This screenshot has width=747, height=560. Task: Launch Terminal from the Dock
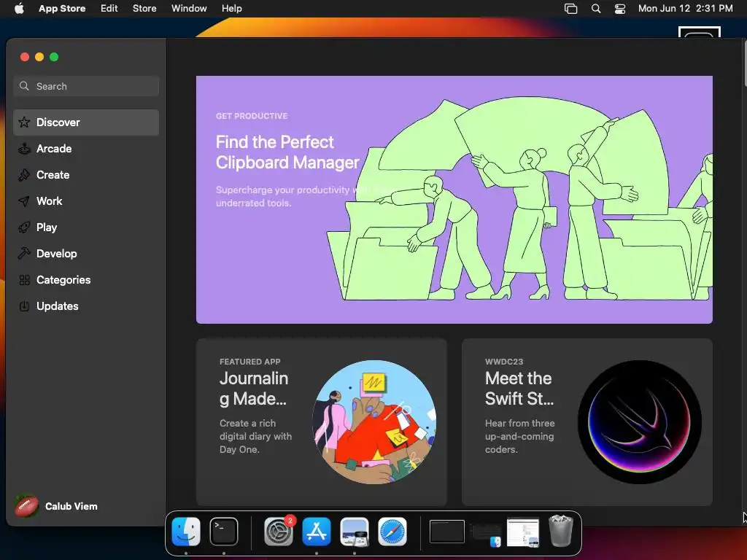pos(224,532)
